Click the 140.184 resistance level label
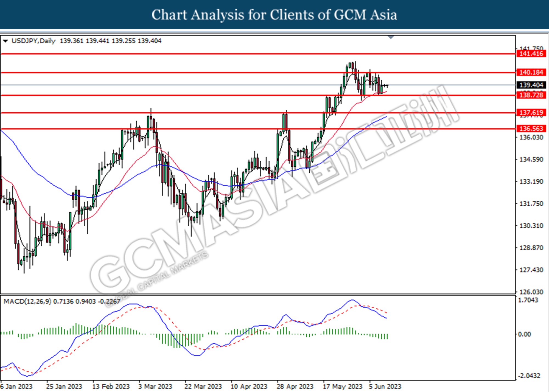The width and height of the screenshot is (549, 392). pos(531,72)
